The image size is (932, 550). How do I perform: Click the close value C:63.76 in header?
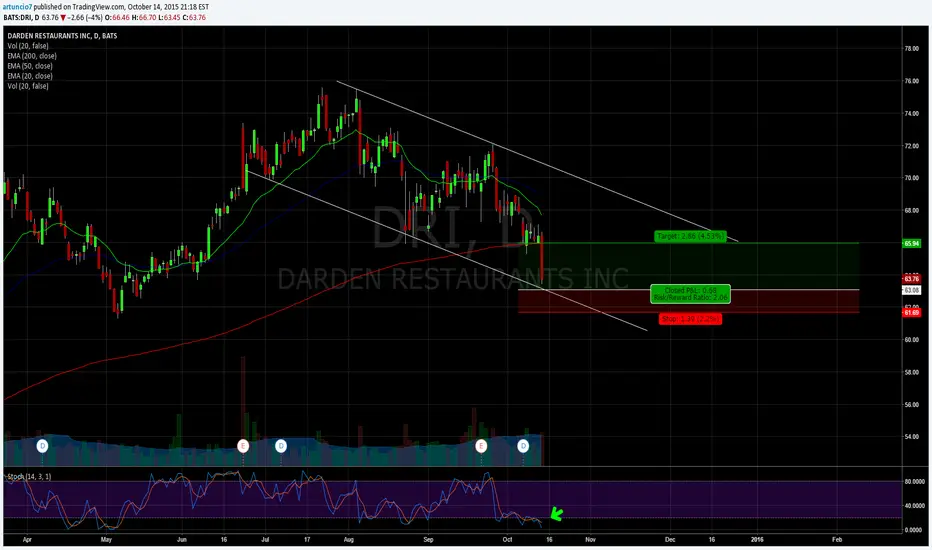194,17
